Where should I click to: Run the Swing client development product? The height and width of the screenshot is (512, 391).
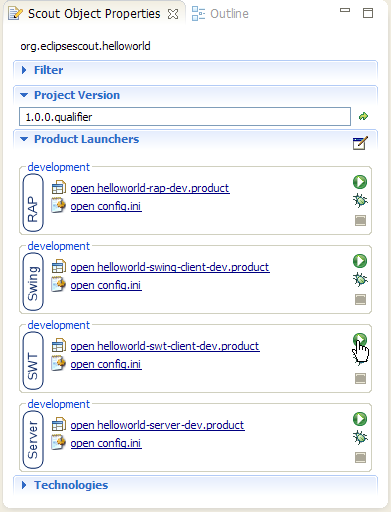(x=360, y=261)
